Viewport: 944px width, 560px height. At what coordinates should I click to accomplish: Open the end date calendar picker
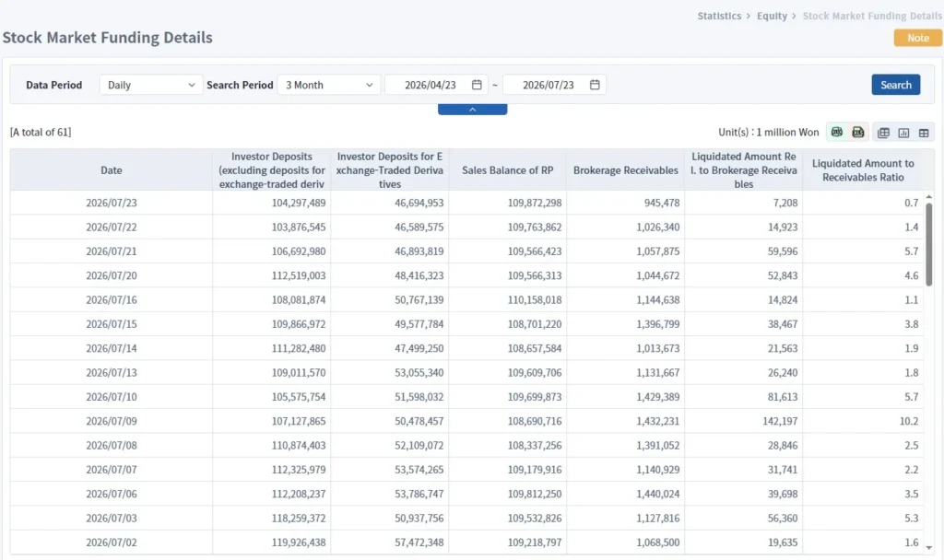pos(595,85)
